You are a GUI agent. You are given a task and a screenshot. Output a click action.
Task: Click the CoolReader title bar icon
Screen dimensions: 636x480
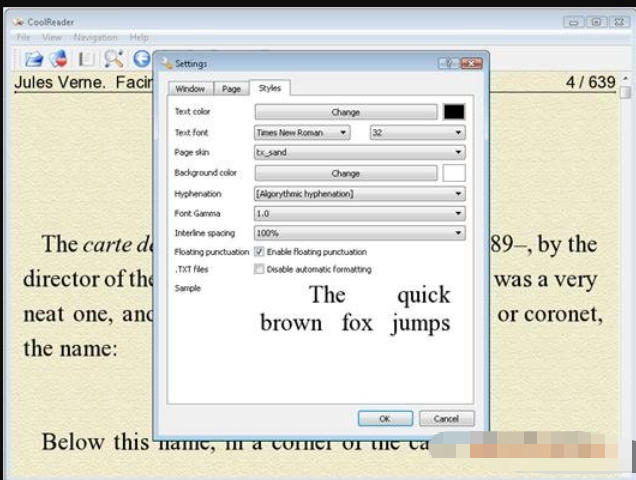coord(19,21)
